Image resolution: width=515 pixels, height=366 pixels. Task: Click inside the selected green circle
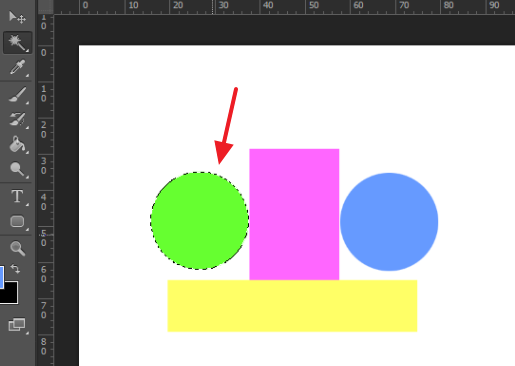199,221
